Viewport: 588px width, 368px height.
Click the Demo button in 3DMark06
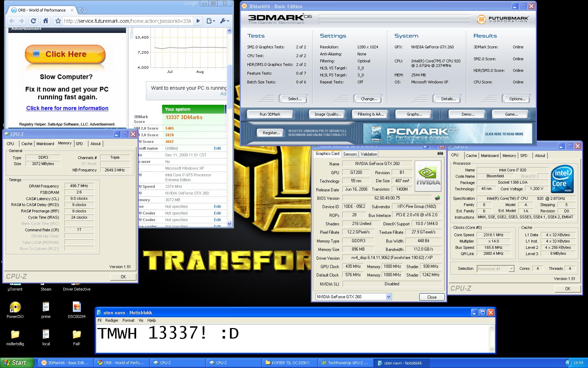click(x=468, y=114)
